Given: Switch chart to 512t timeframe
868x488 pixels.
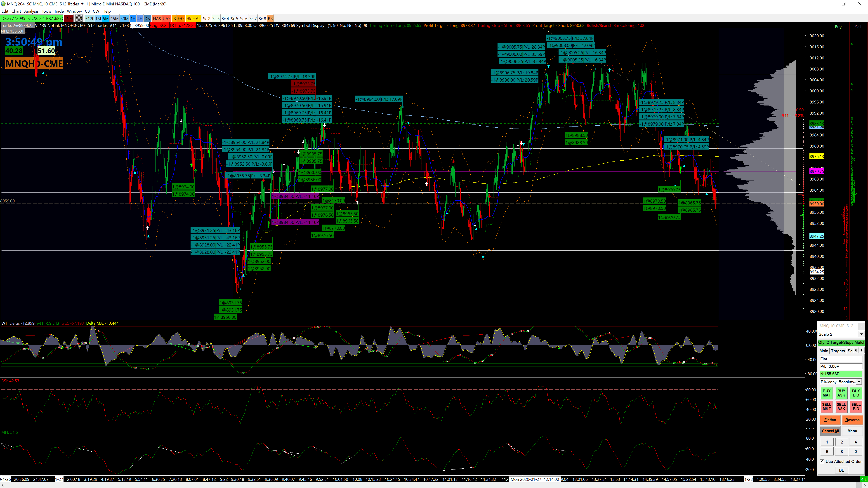Looking at the screenshot, I should tap(89, 19).
